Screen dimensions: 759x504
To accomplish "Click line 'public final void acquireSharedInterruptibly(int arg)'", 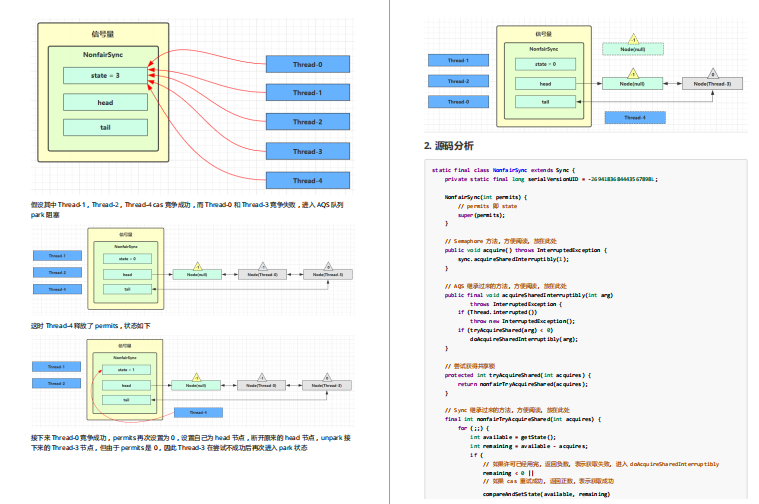I will 529,295.
